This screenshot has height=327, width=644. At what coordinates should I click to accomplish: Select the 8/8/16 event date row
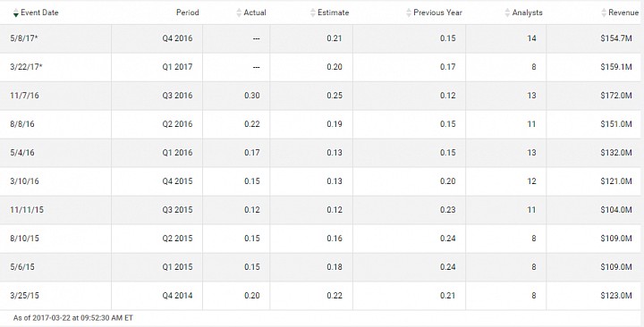pyautogui.click(x=322, y=124)
